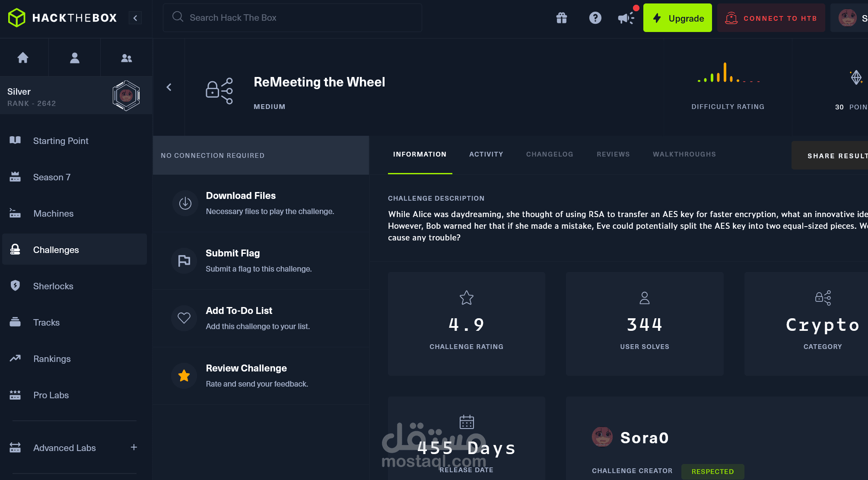
Task: Click the Sherlocks shield icon
Action: (x=15, y=285)
